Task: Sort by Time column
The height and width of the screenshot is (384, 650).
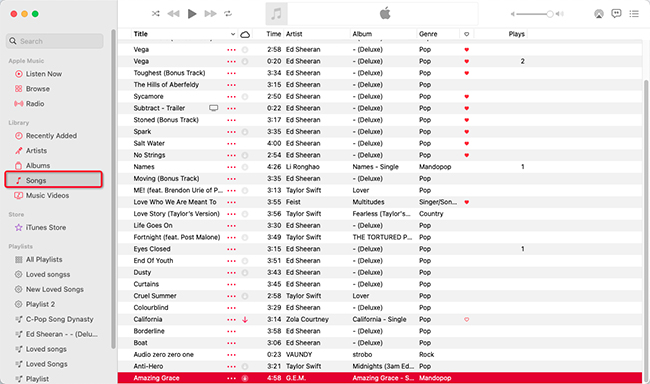Action: 274,34
